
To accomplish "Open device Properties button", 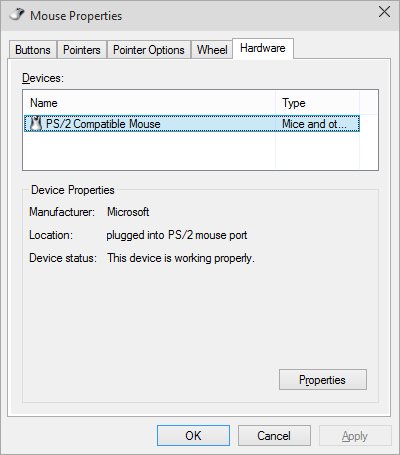I will [323, 379].
